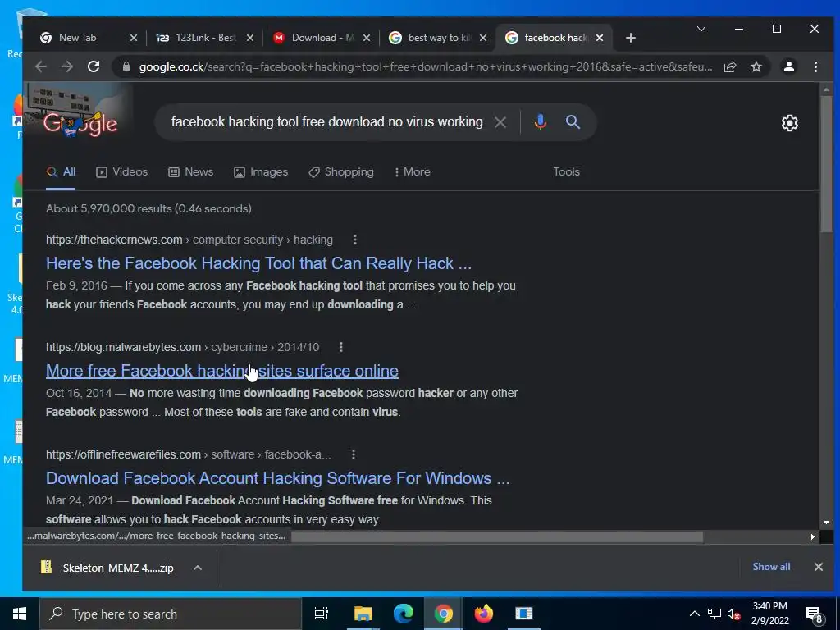
Task: Select the Shopping results tab
Action: tap(341, 172)
